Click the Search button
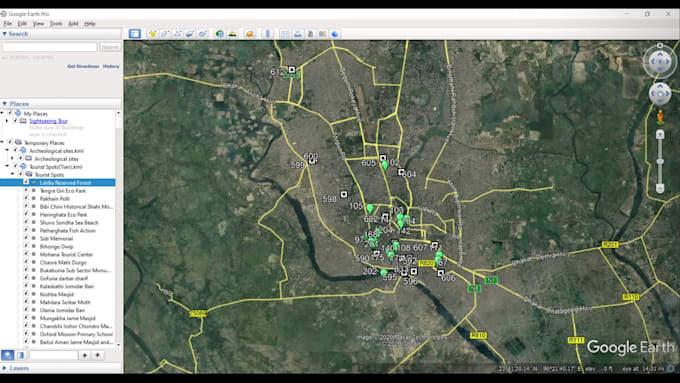The image size is (680, 383). [x=110, y=47]
